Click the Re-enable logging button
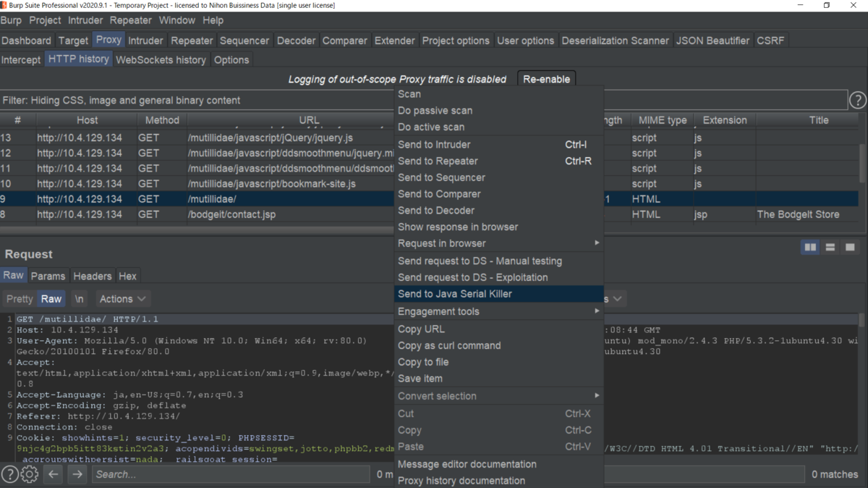 point(547,79)
